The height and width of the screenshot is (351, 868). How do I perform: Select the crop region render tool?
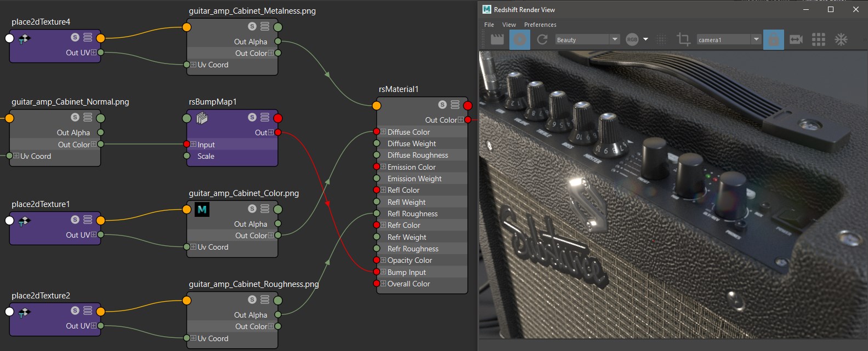coord(683,39)
